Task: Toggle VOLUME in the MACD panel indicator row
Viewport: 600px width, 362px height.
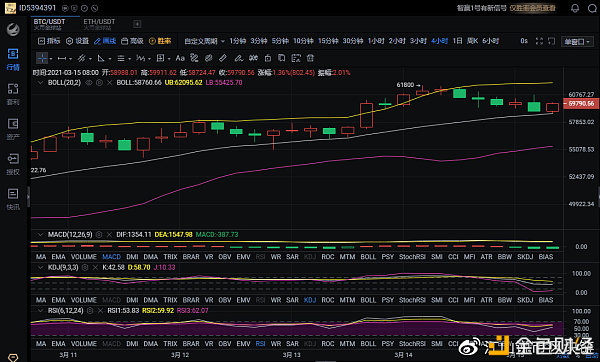Action: click(84, 257)
